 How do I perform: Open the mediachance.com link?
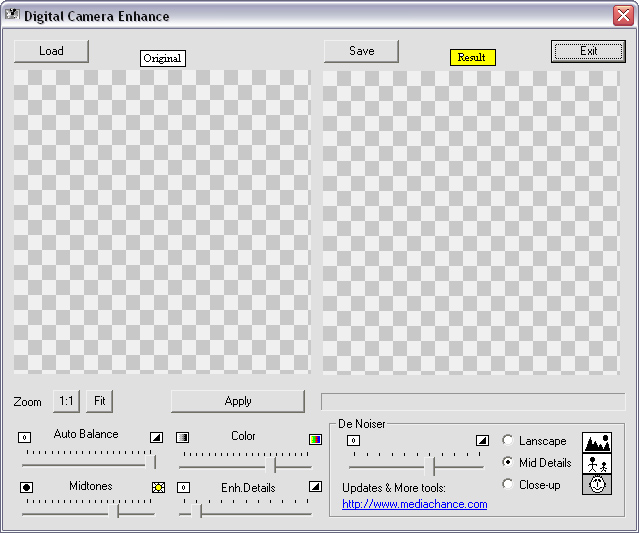(x=414, y=504)
